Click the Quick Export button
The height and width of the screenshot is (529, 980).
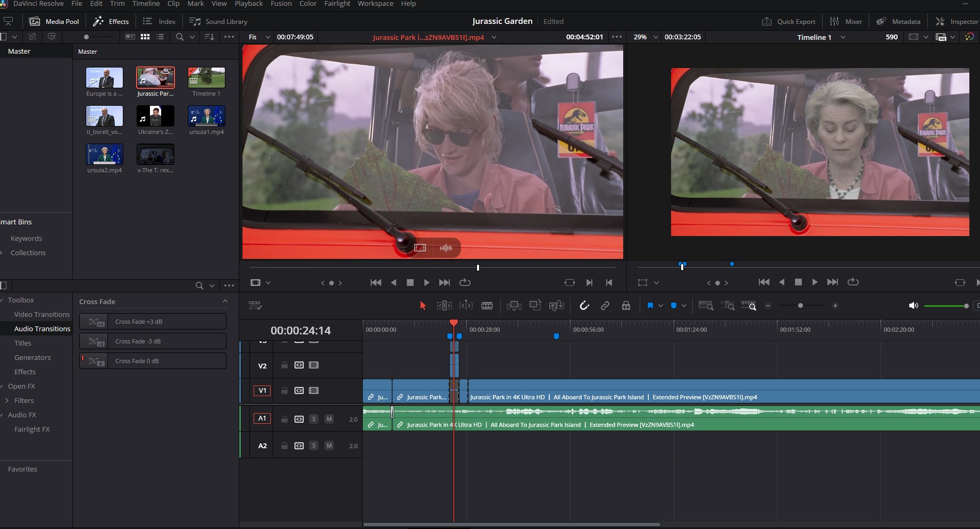789,21
